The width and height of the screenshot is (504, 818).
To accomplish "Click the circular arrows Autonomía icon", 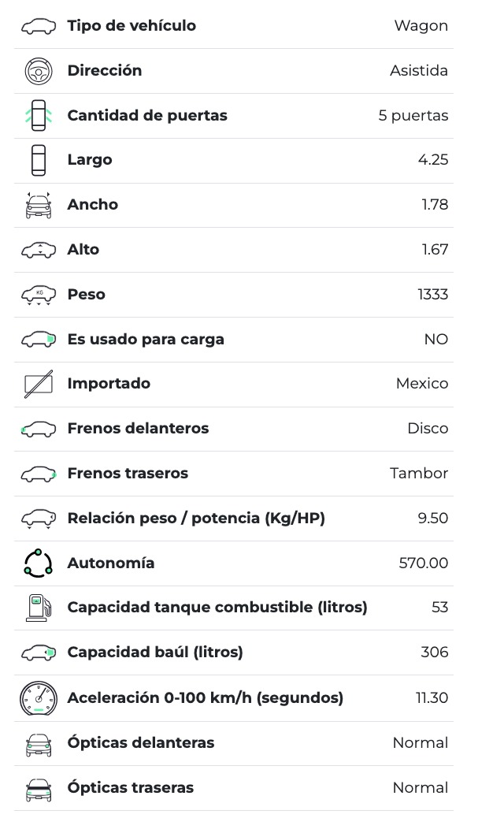I will [x=39, y=563].
